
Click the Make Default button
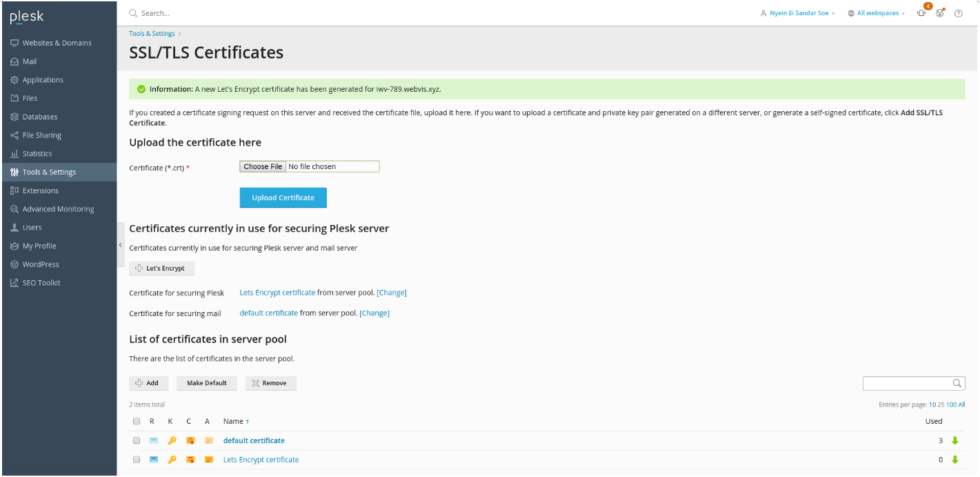point(207,383)
